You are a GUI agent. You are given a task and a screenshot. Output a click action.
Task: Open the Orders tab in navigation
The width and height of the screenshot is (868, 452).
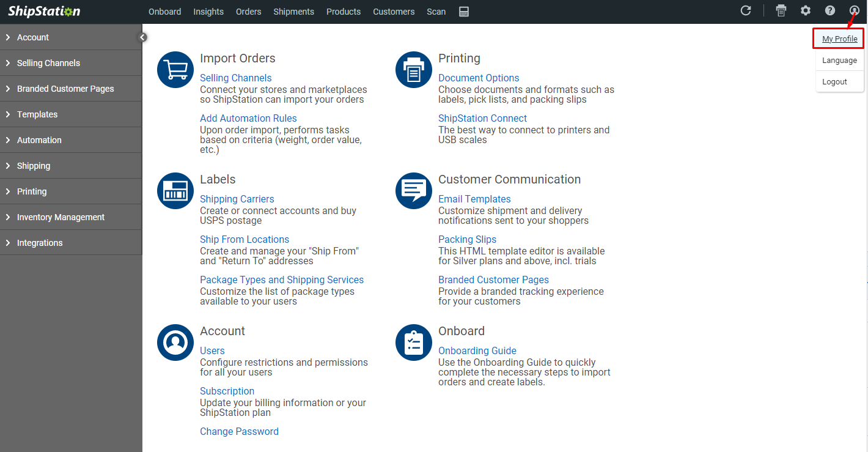point(248,12)
